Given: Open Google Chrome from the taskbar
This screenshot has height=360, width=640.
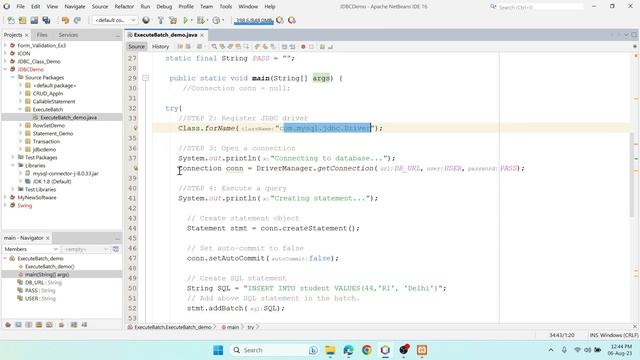Looking at the screenshot, I should [x=367, y=350].
